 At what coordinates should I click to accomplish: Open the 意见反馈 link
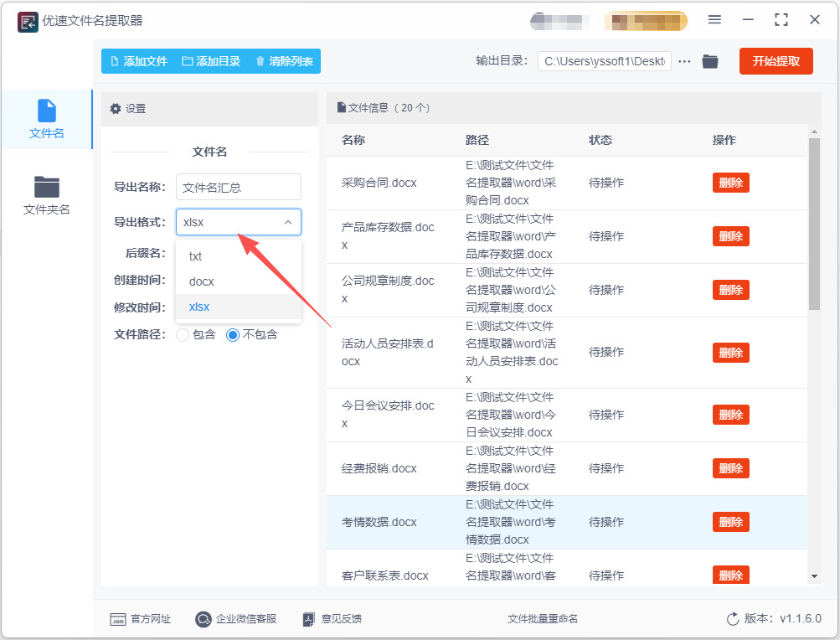coord(332,619)
